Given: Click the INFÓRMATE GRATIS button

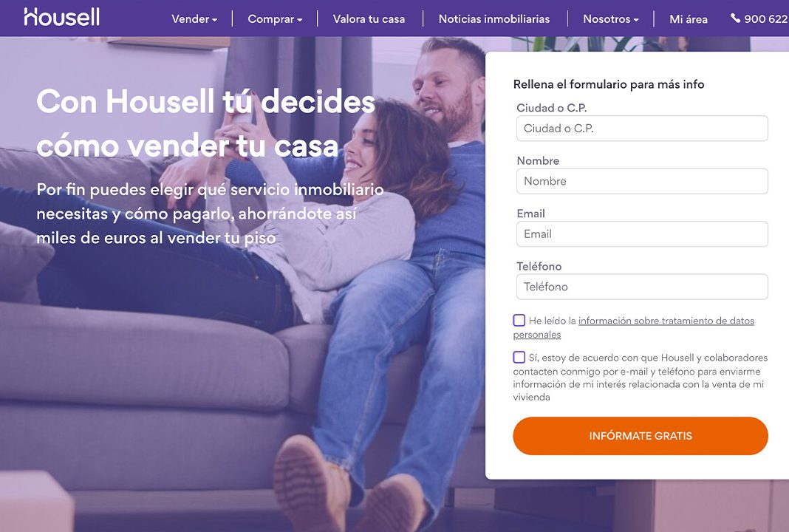Looking at the screenshot, I should (x=641, y=436).
